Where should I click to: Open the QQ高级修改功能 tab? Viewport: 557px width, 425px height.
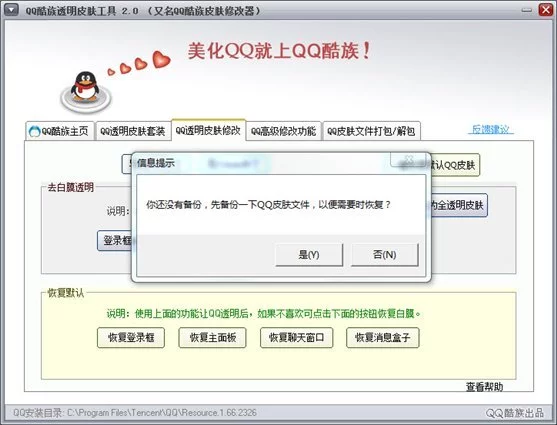click(x=283, y=131)
